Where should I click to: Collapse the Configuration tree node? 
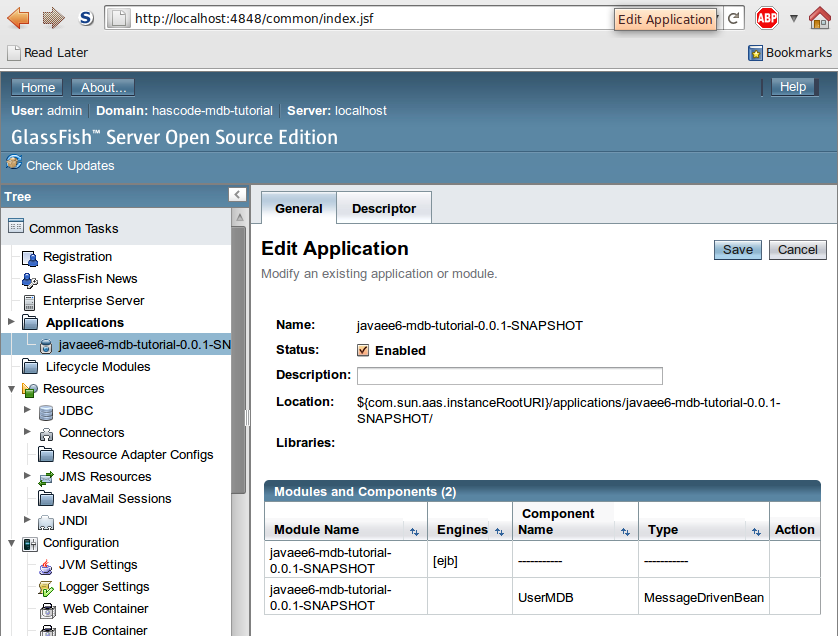pos(11,542)
